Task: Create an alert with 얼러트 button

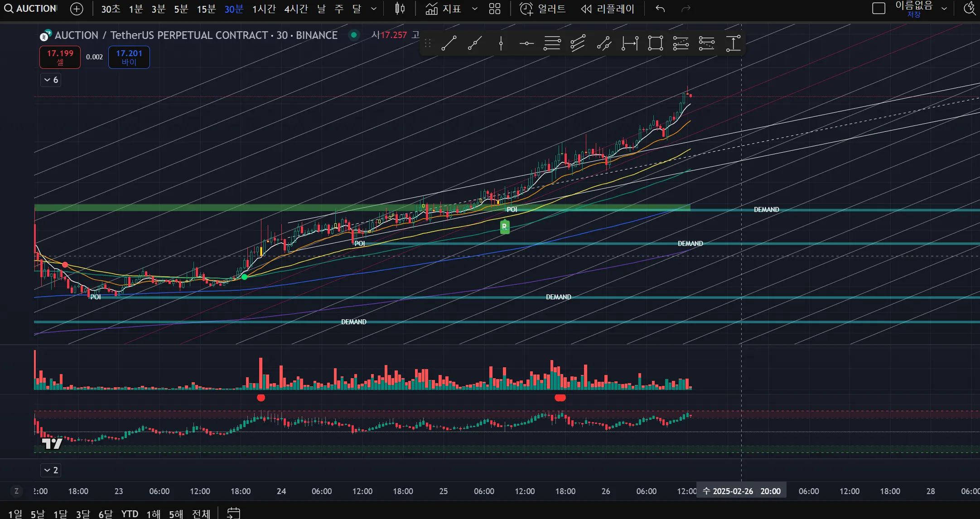Action: pyautogui.click(x=542, y=9)
